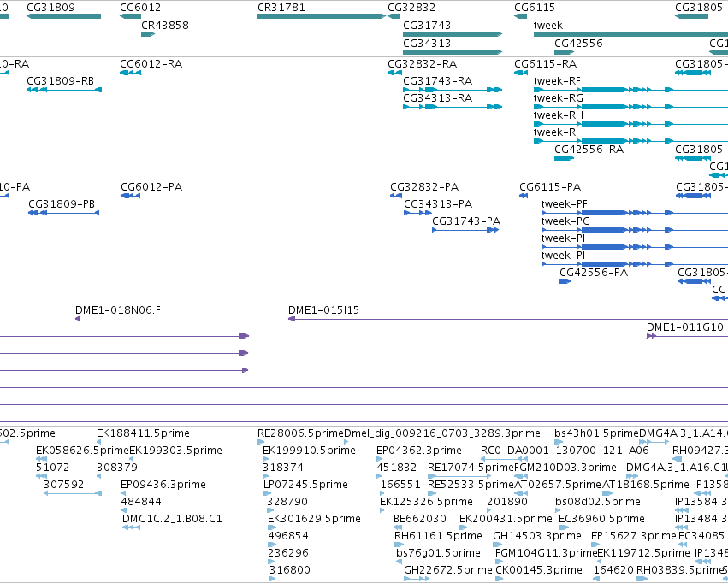Select the tweek-PH protein feature
The image size is (728, 583).
point(635,247)
